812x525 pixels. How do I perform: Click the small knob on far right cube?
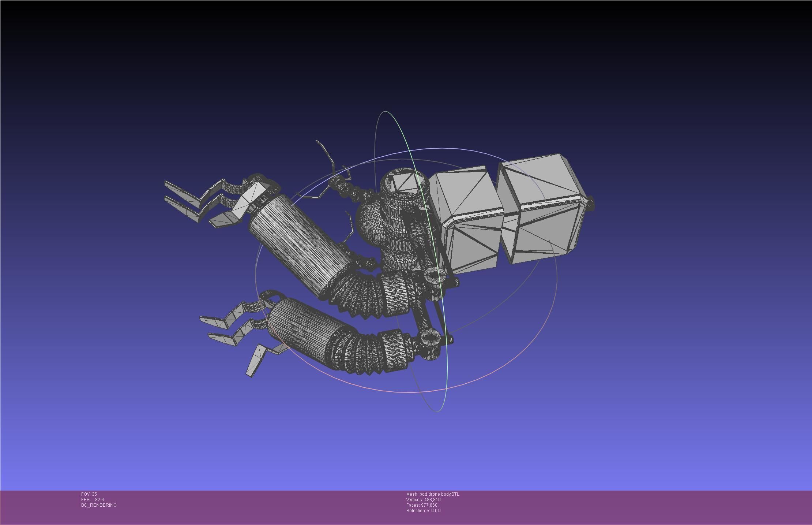pos(591,203)
